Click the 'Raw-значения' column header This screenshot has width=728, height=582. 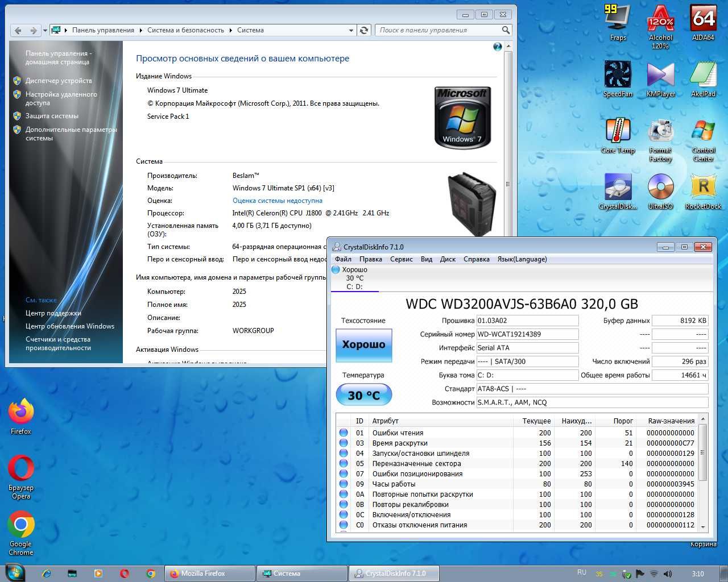pyautogui.click(x=671, y=421)
